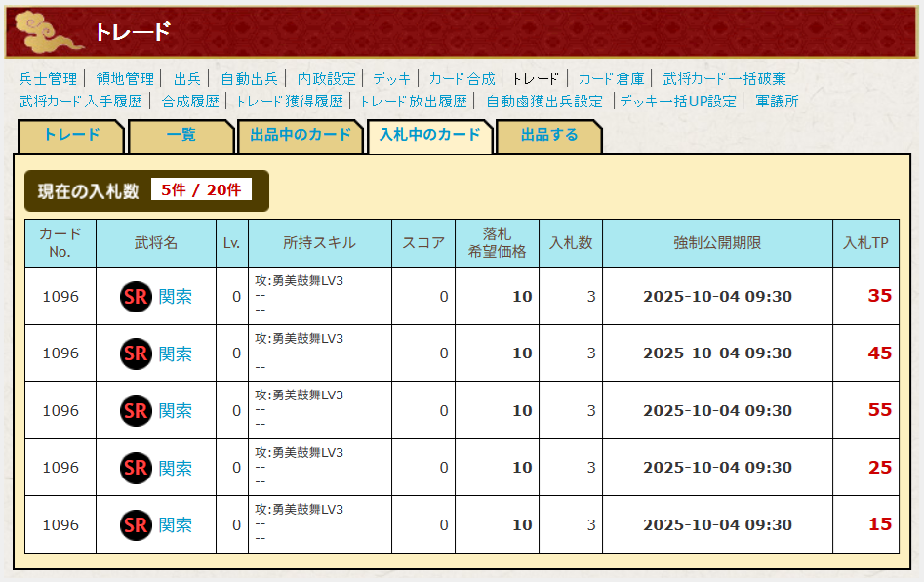The image size is (924, 582).
Task: Open the 兵士管理 link
Action: coord(48,79)
